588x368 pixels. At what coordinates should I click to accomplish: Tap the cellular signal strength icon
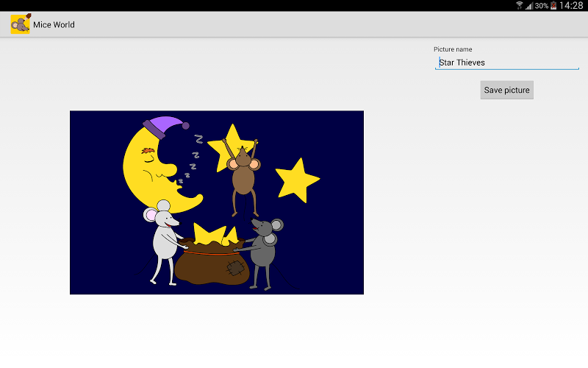[529, 6]
